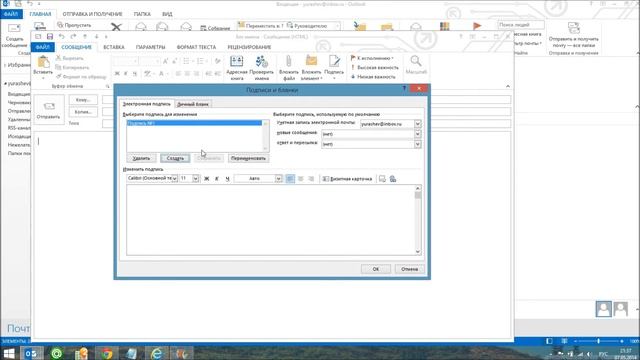The width and height of the screenshot is (640, 360).
Task: Click the follow-up flag icon in Outlook ribbon
Action: coord(477,27)
